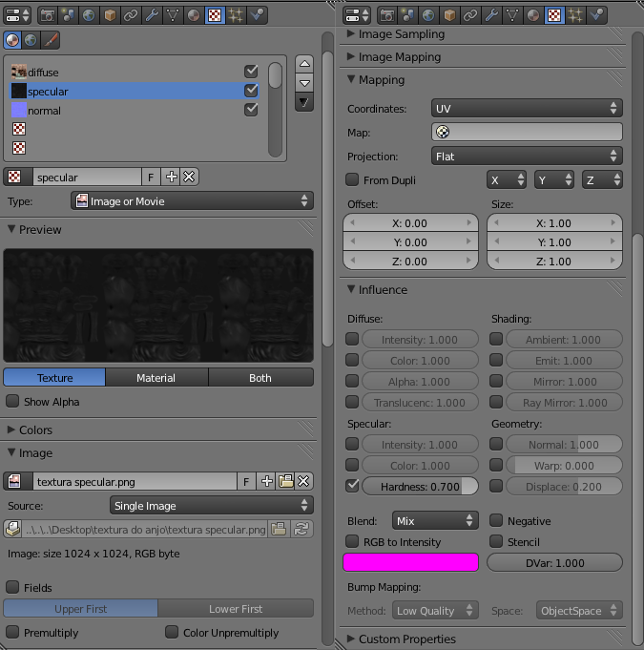Viewport: 644px width, 650px height.
Task: Add new texture datablock plus button
Action: point(171,177)
